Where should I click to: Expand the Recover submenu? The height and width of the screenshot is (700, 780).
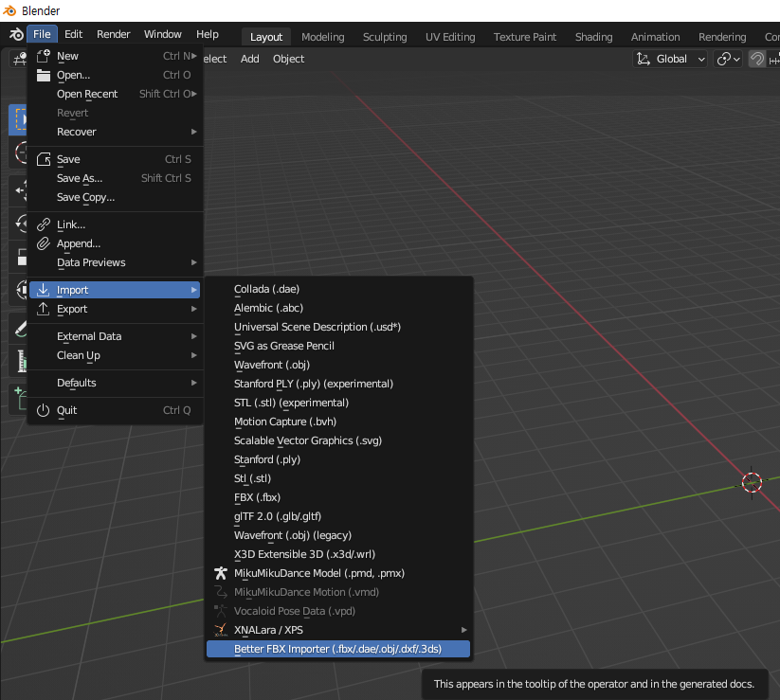pos(115,132)
